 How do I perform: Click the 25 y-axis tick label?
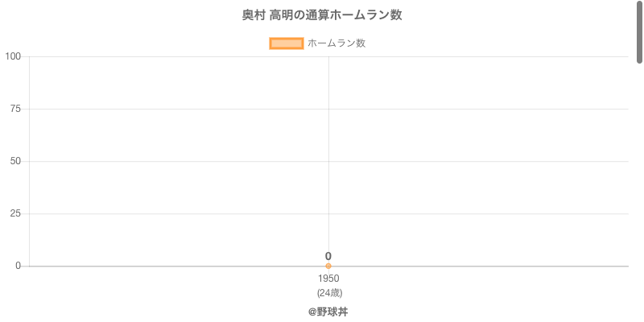point(16,213)
